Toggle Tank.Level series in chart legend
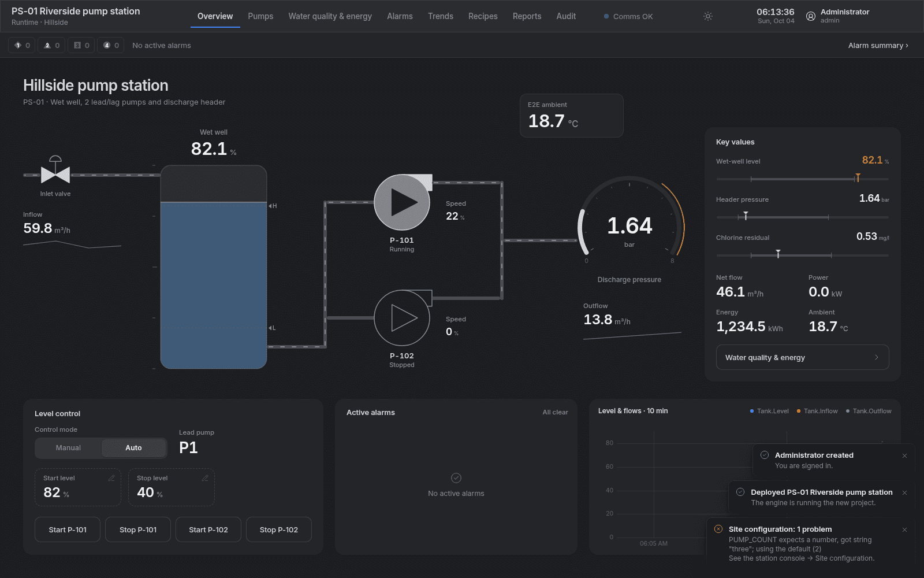The image size is (924, 578). click(x=769, y=411)
